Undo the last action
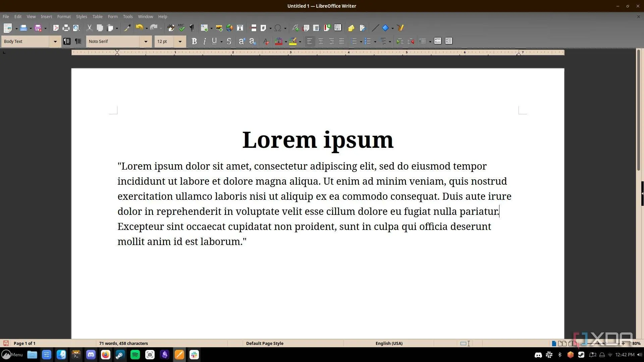The height and width of the screenshot is (362, 644). [x=139, y=28]
